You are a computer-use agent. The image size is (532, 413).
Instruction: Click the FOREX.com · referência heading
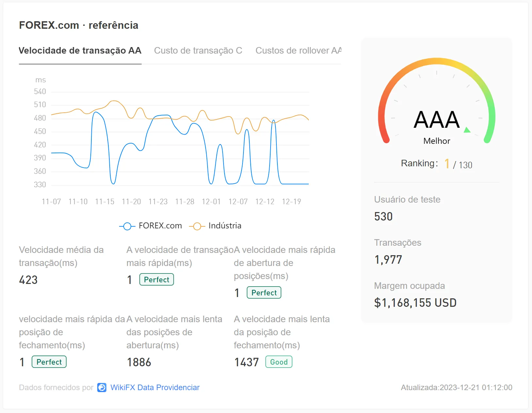[79, 25]
